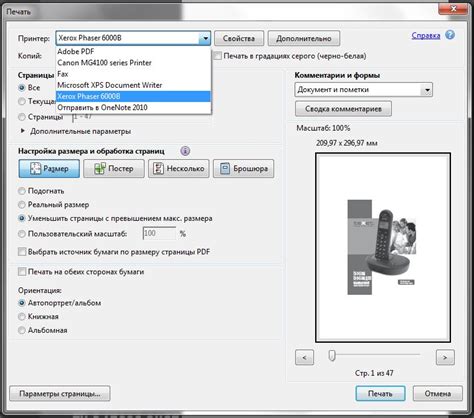The image size is (474, 418).
Task: Choose Adobe PDF from printer list
Action: (x=133, y=51)
